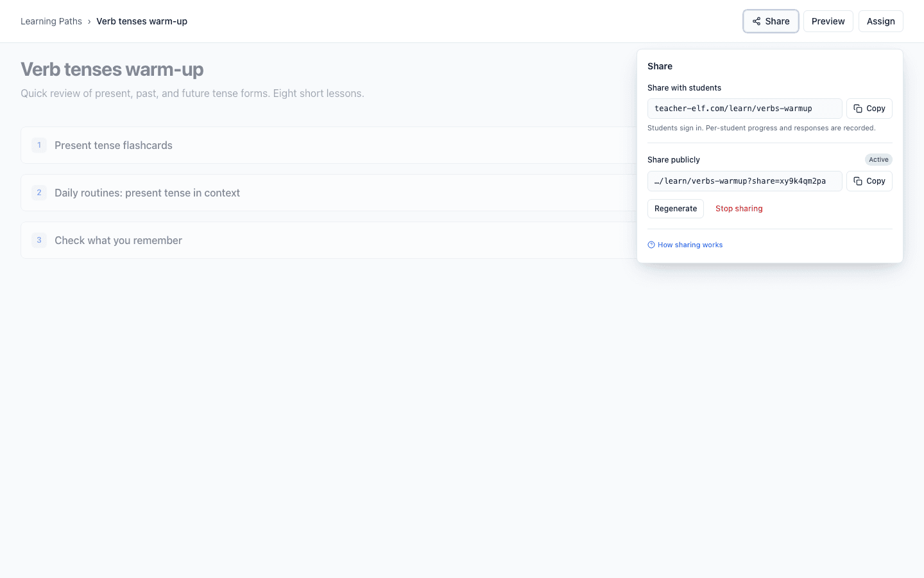This screenshot has width=924, height=578.
Task: Open the Preview of this path
Action: click(x=828, y=21)
